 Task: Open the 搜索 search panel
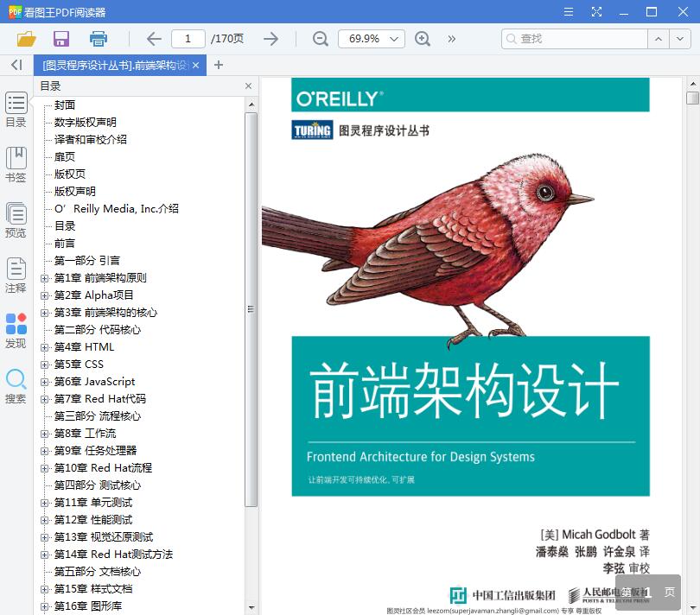pyautogui.click(x=16, y=386)
